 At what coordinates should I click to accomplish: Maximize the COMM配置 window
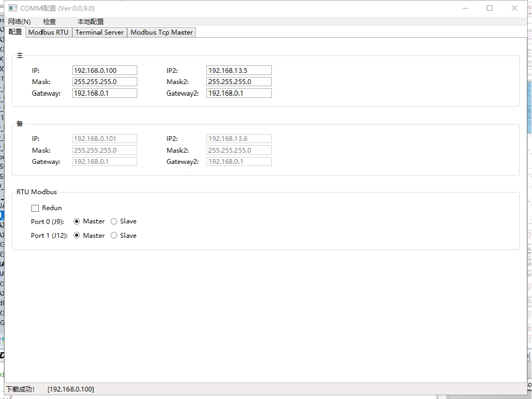[489, 8]
